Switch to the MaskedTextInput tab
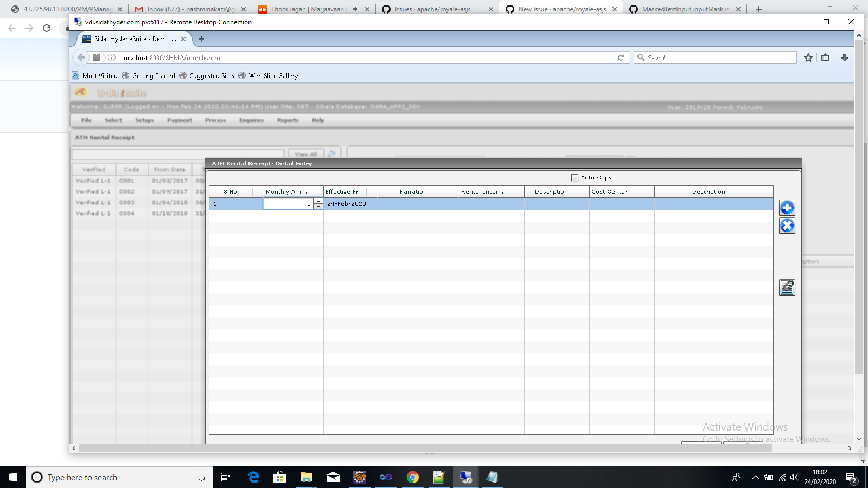The width and height of the screenshot is (868, 488). pos(686,9)
